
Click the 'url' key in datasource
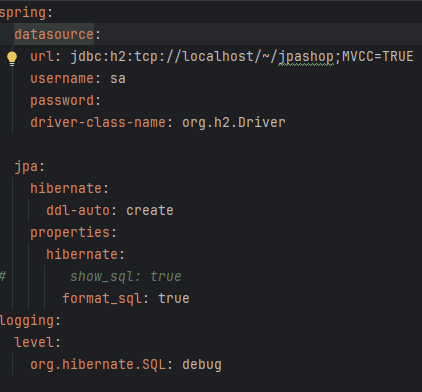[42, 56]
